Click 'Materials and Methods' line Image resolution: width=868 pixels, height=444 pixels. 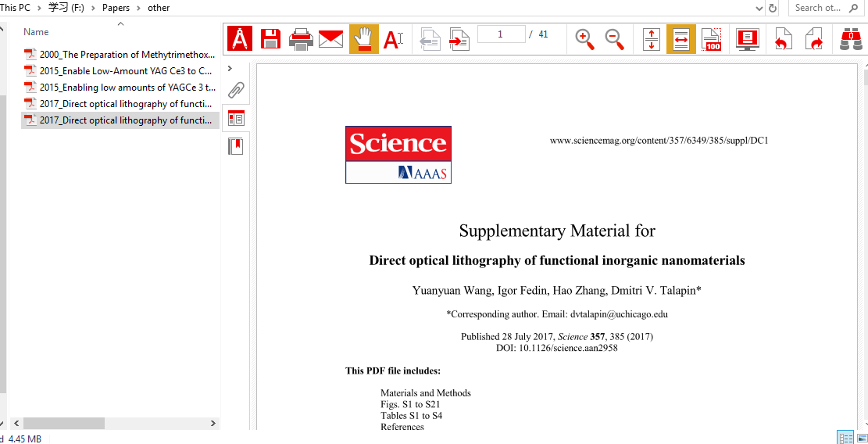pyautogui.click(x=426, y=393)
